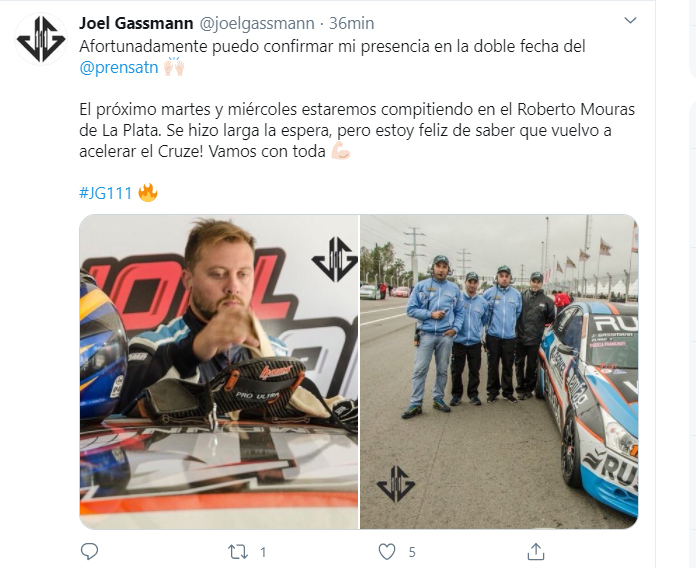Open the share upload icon
Viewport: 696px width, 568px height.
coord(536,552)
